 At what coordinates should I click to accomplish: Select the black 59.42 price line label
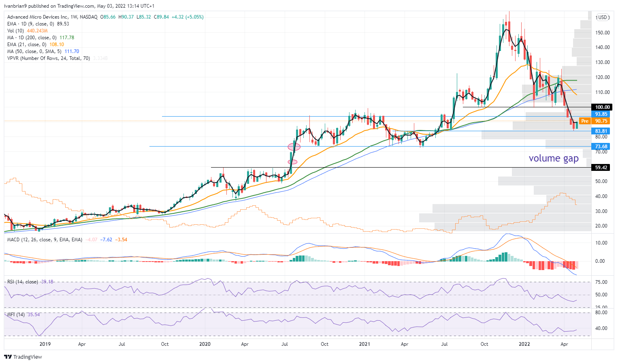point(601,168)
